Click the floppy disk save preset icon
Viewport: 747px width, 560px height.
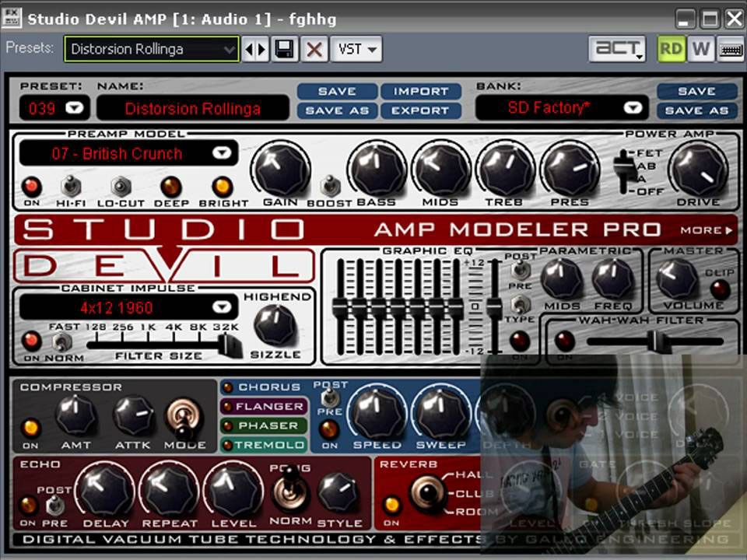pos(285,49)
